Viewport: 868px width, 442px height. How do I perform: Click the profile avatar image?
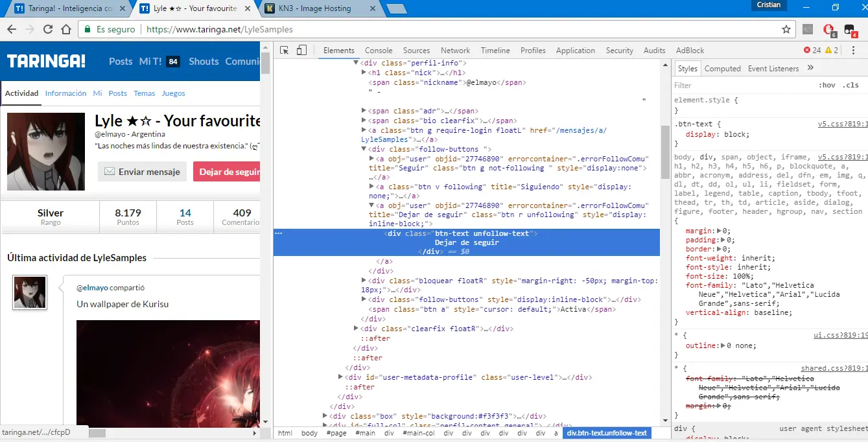point(46,152)
